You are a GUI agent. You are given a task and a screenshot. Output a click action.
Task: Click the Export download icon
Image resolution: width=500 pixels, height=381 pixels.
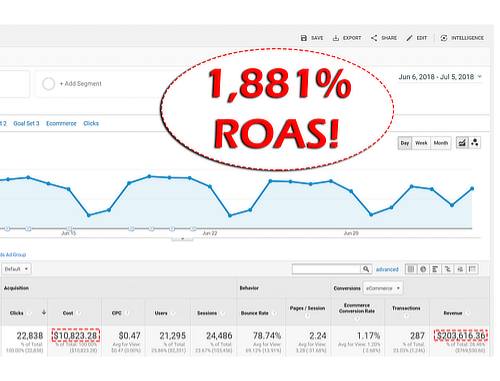coord(336,38)
